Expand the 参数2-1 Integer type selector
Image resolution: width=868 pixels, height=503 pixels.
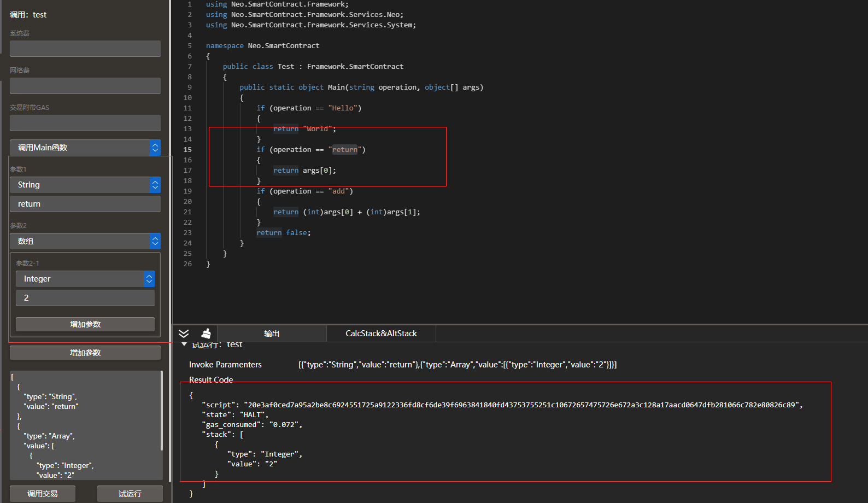click(x=85, y=279)
